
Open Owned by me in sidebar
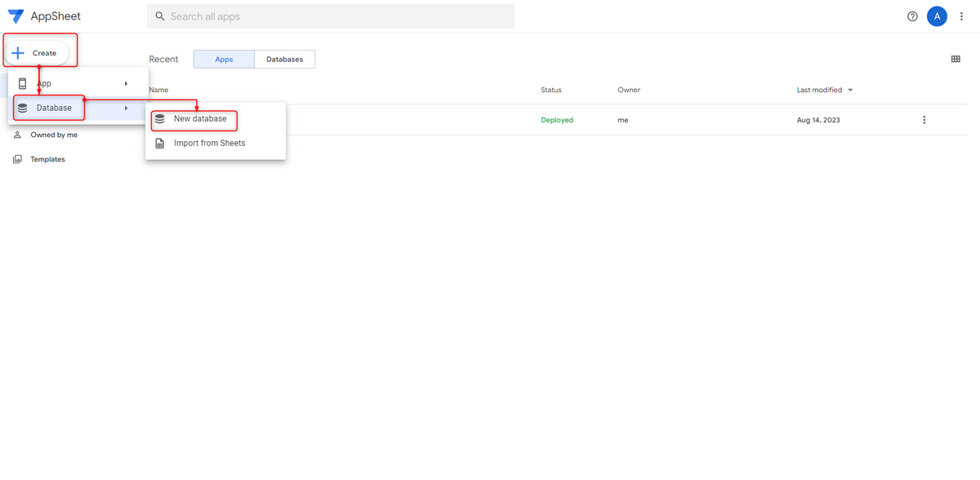(x=54, y=135)
